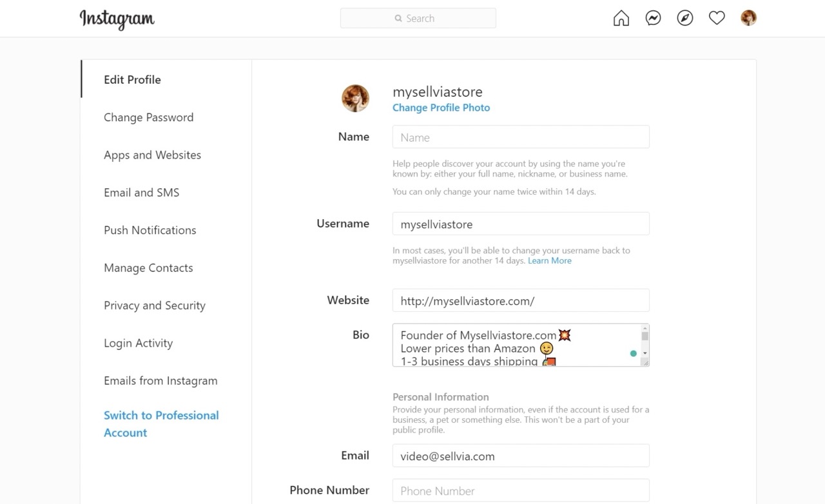Open the Explore compass icon
Viewport: 825px width, 504px height.
pos(685,18)
